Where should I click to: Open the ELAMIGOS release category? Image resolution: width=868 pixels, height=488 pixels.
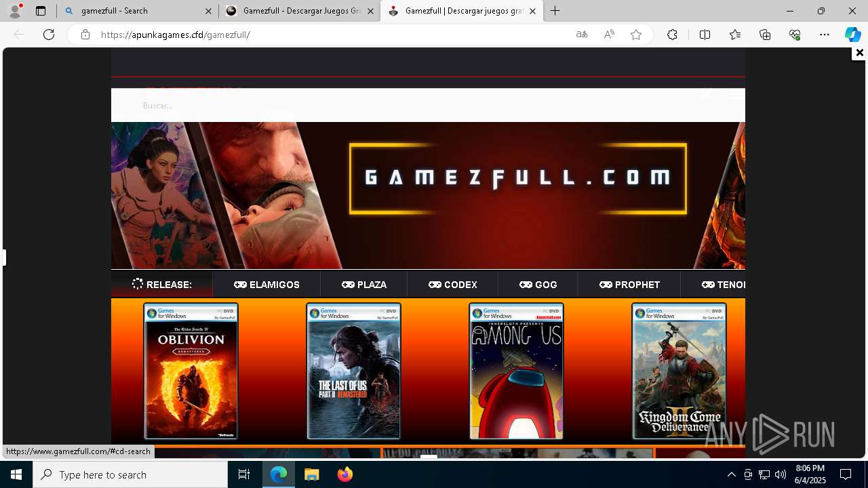[267, 285]
